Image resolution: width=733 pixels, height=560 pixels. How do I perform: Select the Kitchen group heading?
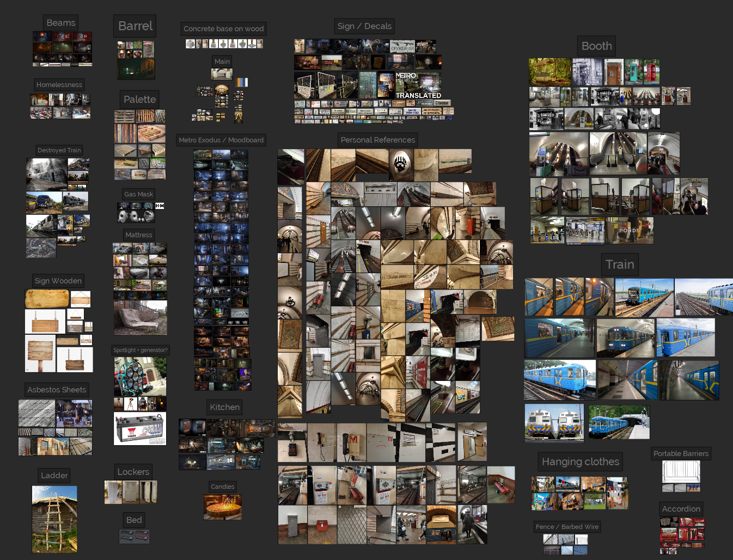click(x=225, y=407)
